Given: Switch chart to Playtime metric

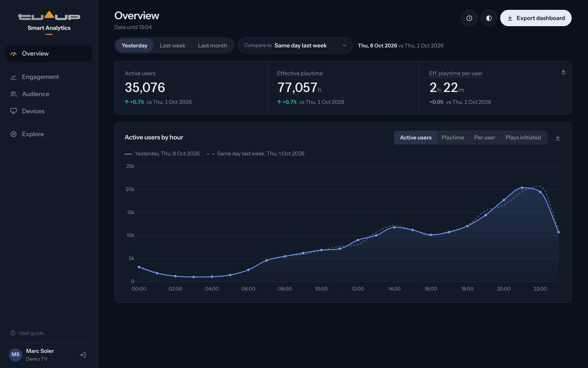Looking at the screenshot, I should [453, 138].
